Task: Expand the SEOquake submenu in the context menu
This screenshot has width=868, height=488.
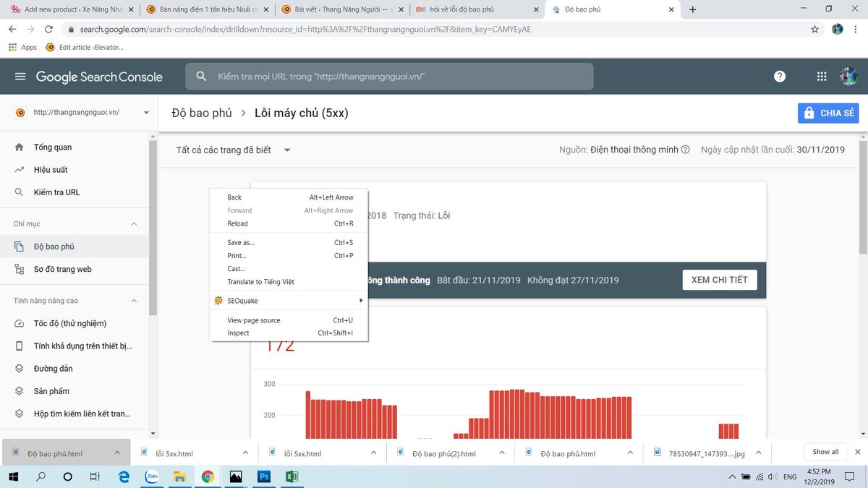Action: [x=289, y=301]
